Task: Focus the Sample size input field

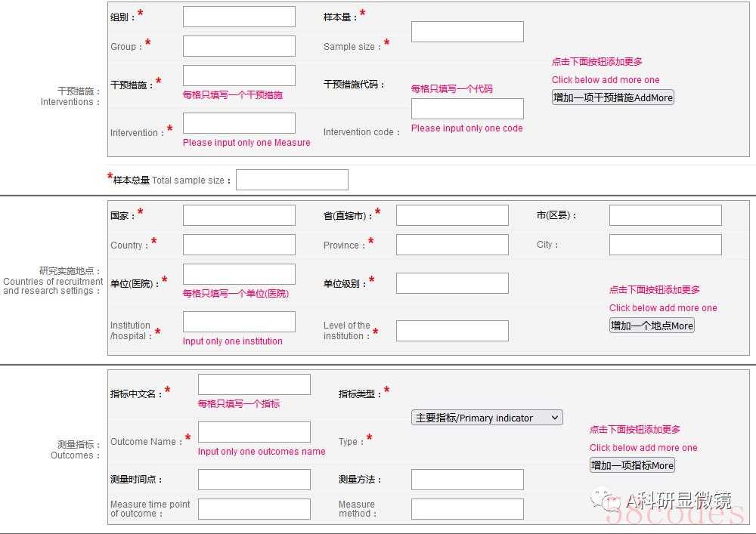Action: [467, 32]
